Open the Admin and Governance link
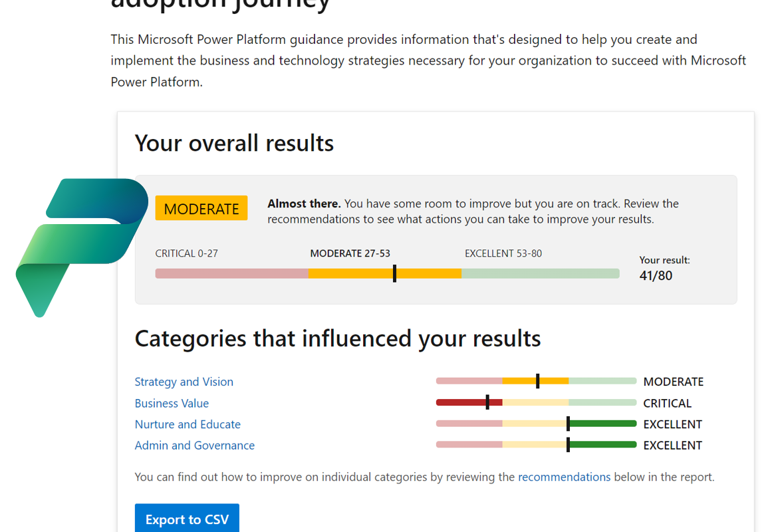The image size is (774, 532). 194,446
